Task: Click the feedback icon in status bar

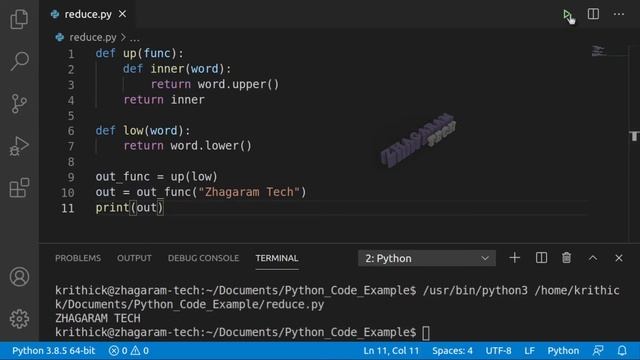Action: [598, 351]
